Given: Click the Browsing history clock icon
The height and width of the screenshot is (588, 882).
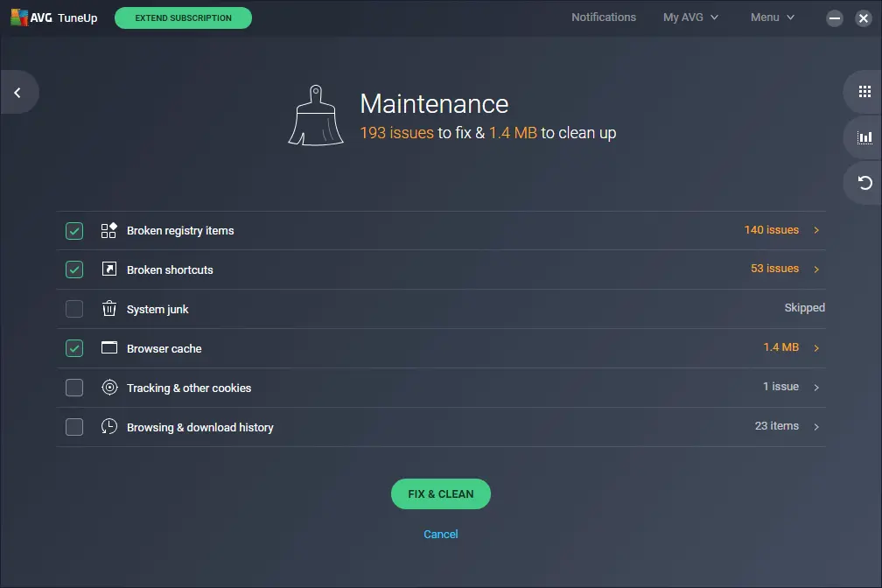Looking at the screenshot, I should (109, 426).
